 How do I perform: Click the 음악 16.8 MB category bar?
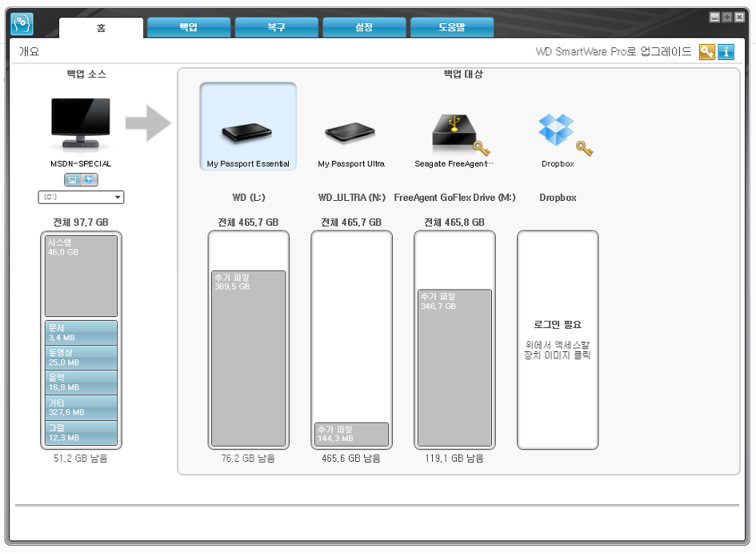[81, 383]
